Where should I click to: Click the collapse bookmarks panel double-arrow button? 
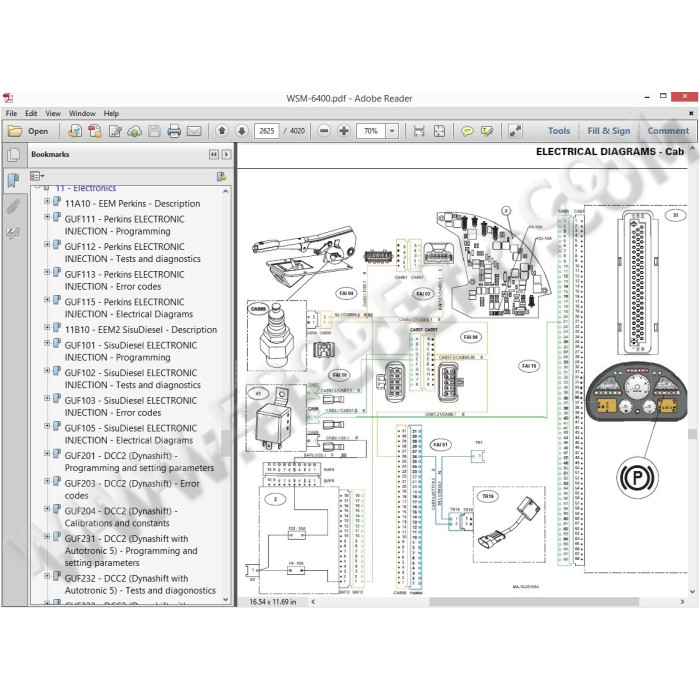coord(214,154)
